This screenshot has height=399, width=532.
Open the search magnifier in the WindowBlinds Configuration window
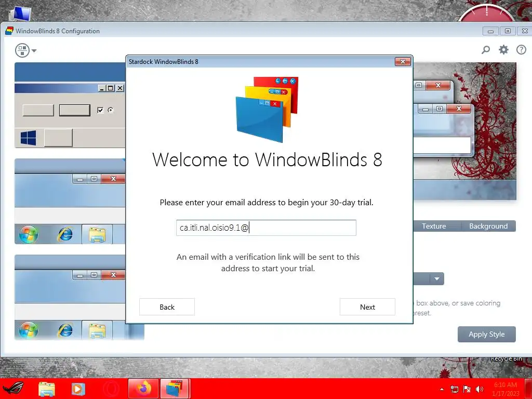click(486, 50)
